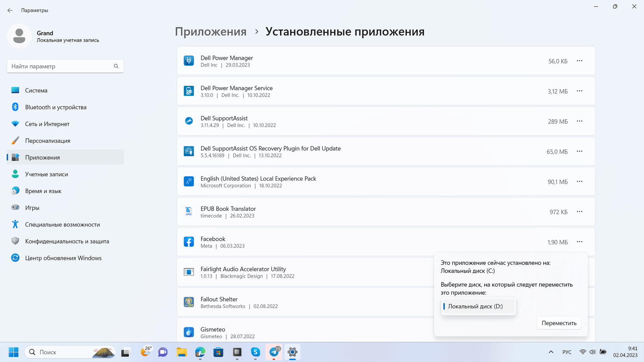Screen dimensions: 644x362
Task: Open Конфиденциальность и защита section
Action: [x=65, y=241]
